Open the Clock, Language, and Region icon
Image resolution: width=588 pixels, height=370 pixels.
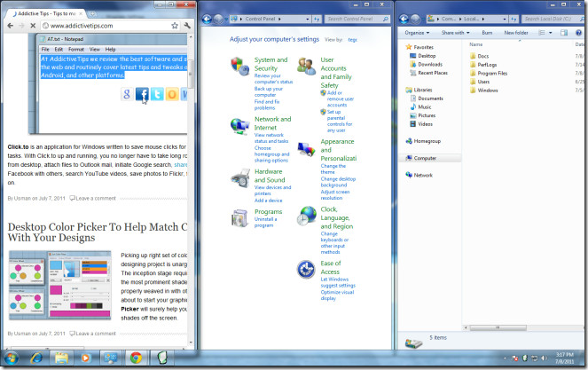(x=306, y=216)
